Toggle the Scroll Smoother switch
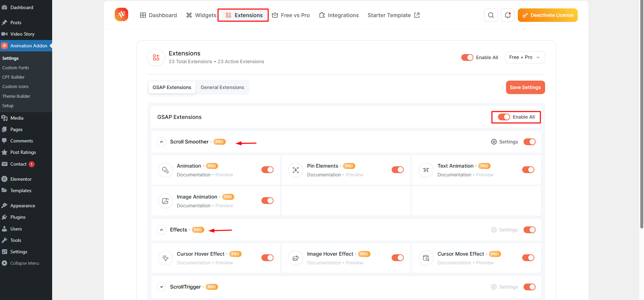The image size is (644, 300). click(x=530, y=142)
